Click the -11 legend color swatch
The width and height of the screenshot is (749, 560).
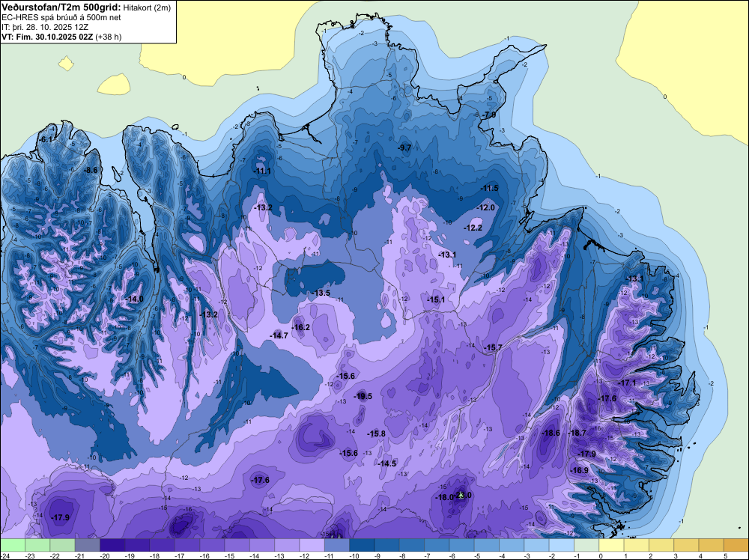(337, 545)
